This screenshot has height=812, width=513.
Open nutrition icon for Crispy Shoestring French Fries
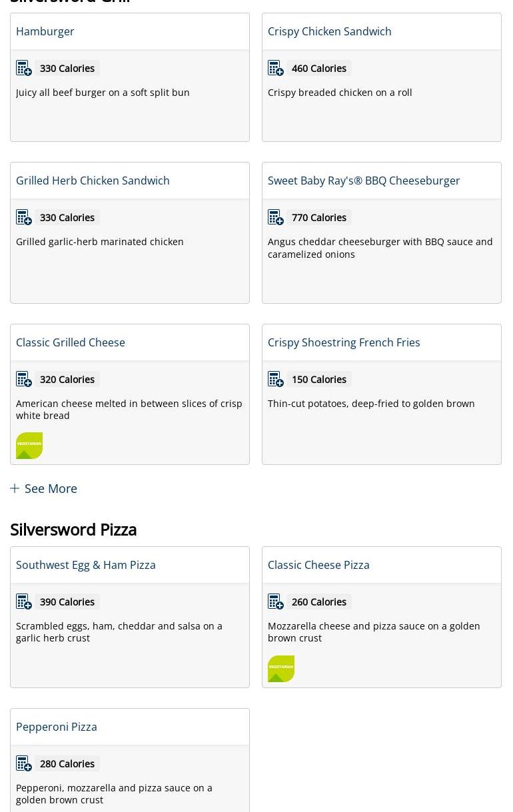[x=276, y=379]
